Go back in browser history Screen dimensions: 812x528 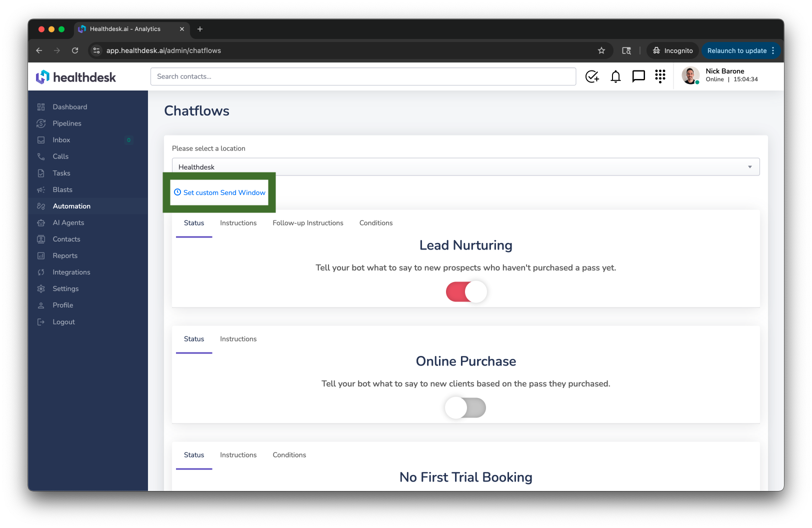click(39, 50)
